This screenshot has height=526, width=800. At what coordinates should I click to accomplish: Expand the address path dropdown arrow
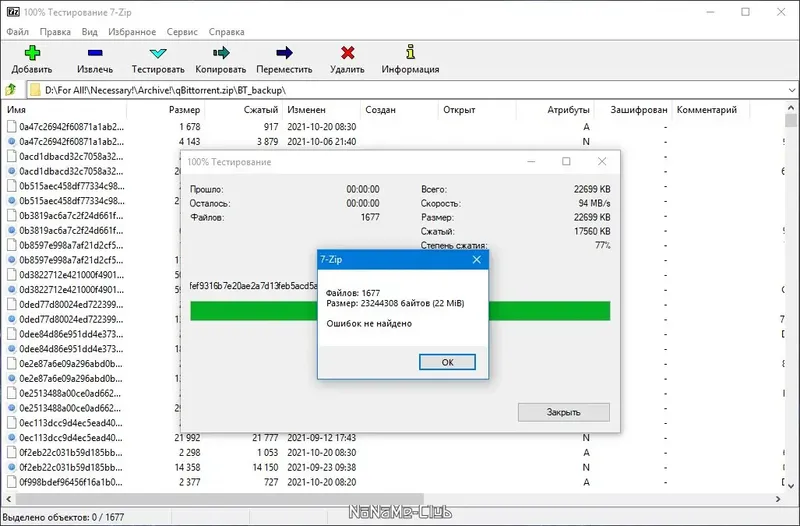click(x=791, y=90)
